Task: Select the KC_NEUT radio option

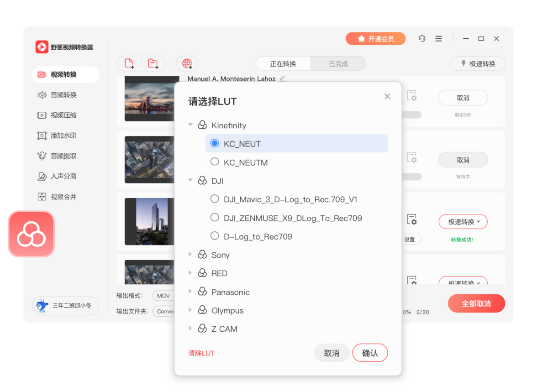Action: coord(215,143)
